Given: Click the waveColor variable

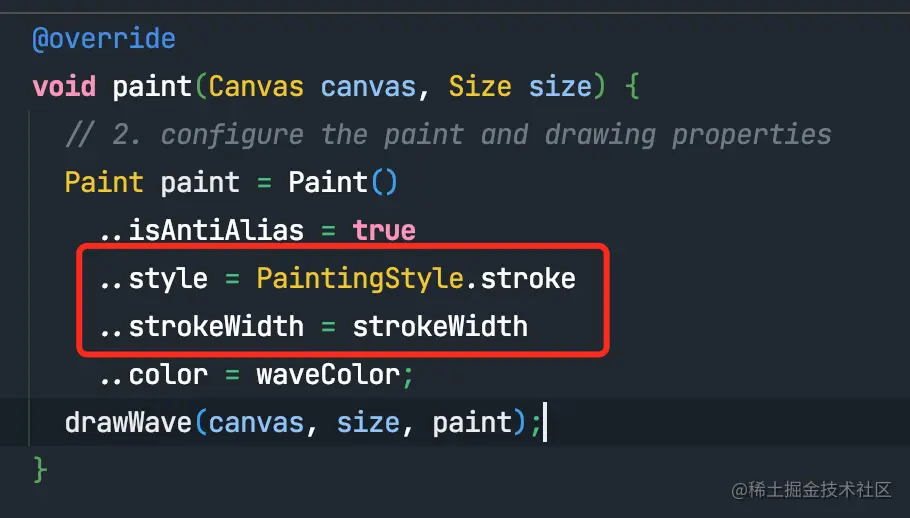Looking at the screenshot, I should click(328, 375).
